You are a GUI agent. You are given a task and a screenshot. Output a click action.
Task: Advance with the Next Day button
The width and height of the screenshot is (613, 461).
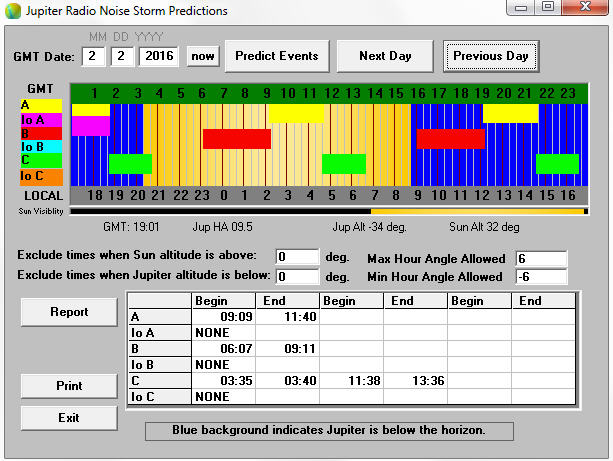point(385,56)
